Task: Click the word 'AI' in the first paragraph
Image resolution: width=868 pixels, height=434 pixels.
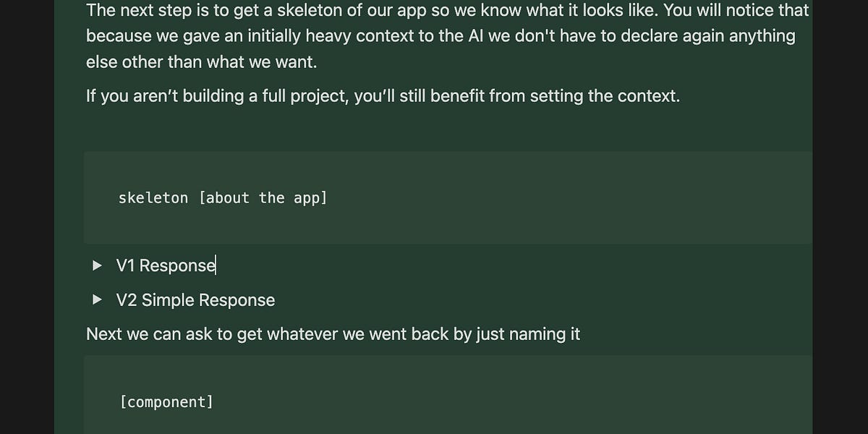Action: (477, 35)
